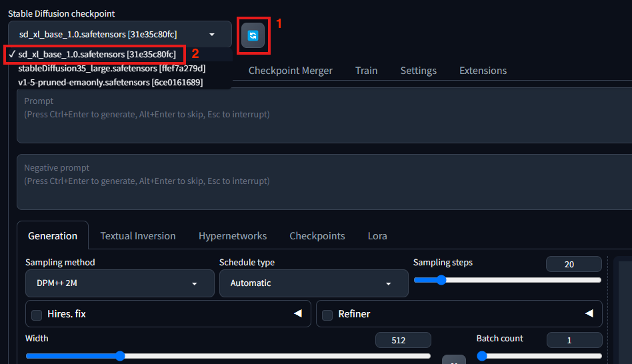
Task: Expand the Refiner section arrow
Action: (589, 313)
